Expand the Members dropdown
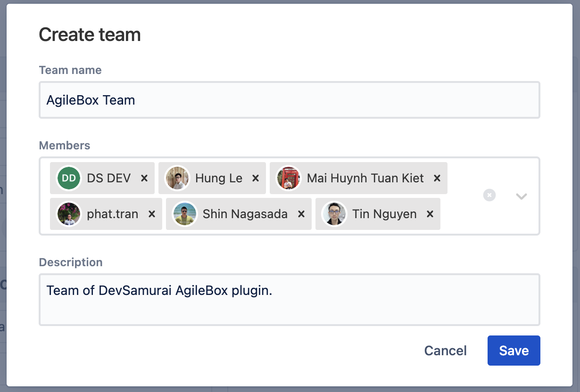The image size is (580, 392). point(521,196)
